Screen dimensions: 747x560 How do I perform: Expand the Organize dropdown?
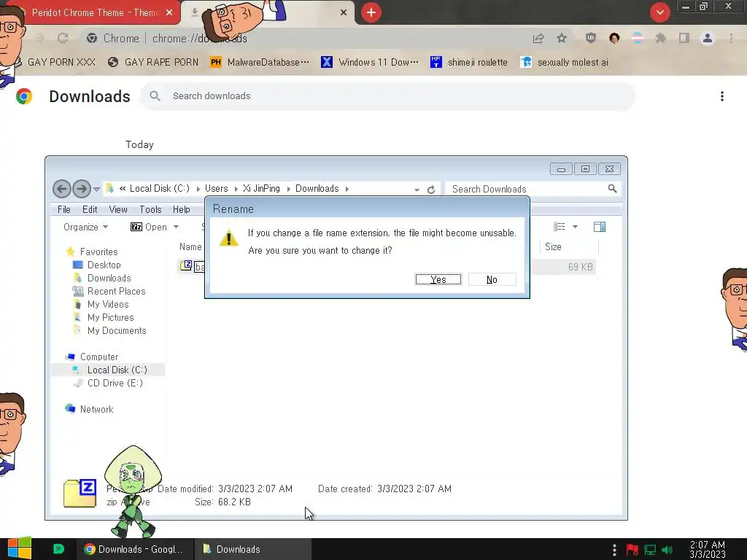(85, 227)
